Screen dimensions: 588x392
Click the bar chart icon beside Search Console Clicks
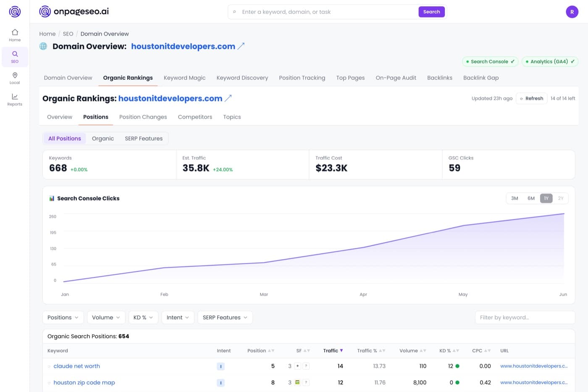click(x=52, y=198)
